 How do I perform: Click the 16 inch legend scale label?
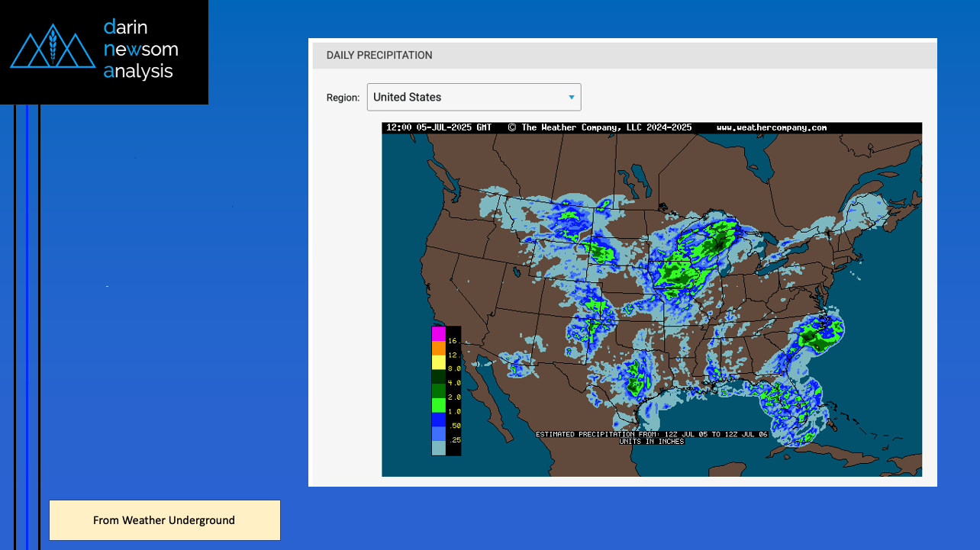coord(453,341)
